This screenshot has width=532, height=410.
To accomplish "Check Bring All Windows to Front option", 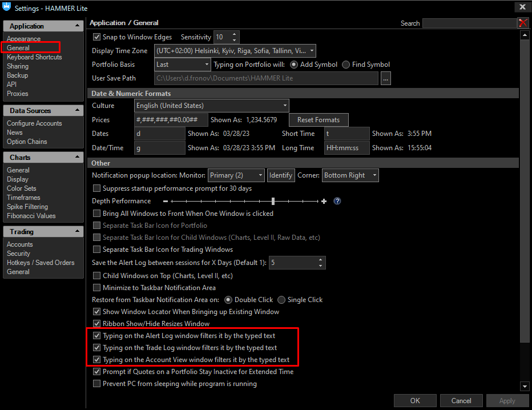I will click(96, 213).
